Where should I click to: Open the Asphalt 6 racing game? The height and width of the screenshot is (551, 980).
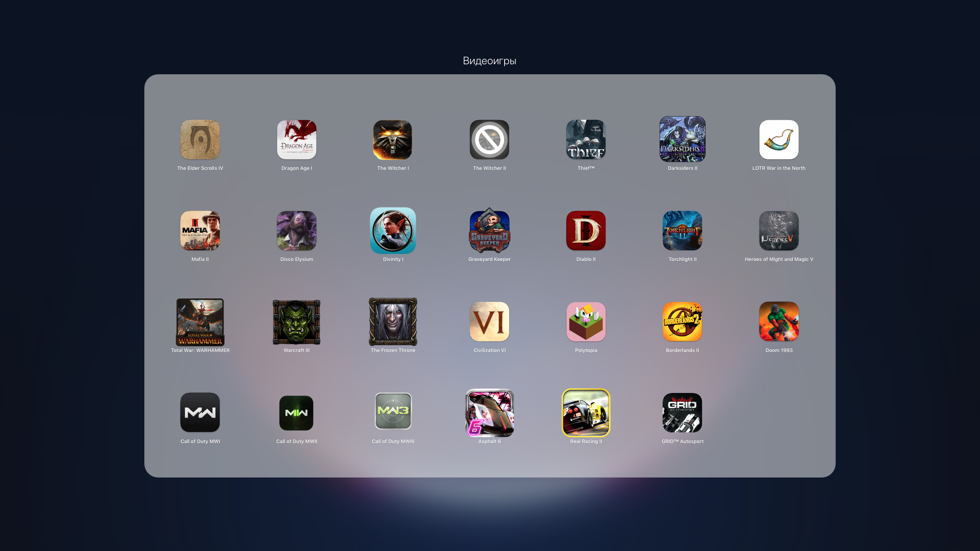point(489,413)
